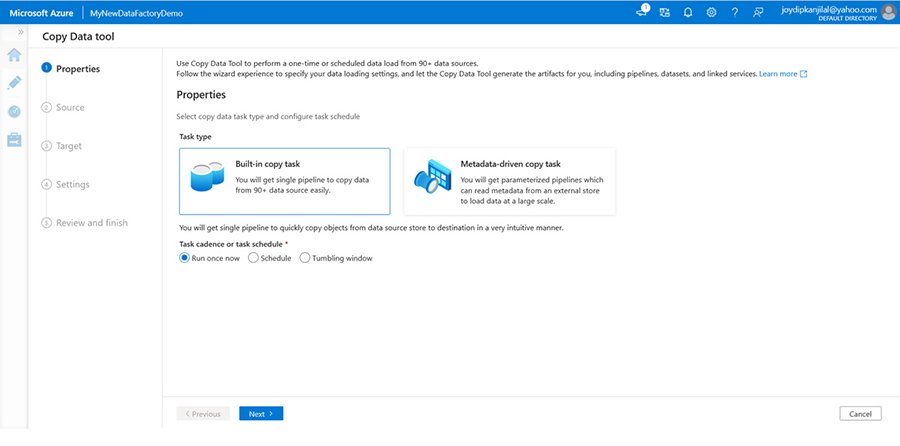Go to the Source wizard step
Viewport: 900px width, 446px height.
(70, 107)
